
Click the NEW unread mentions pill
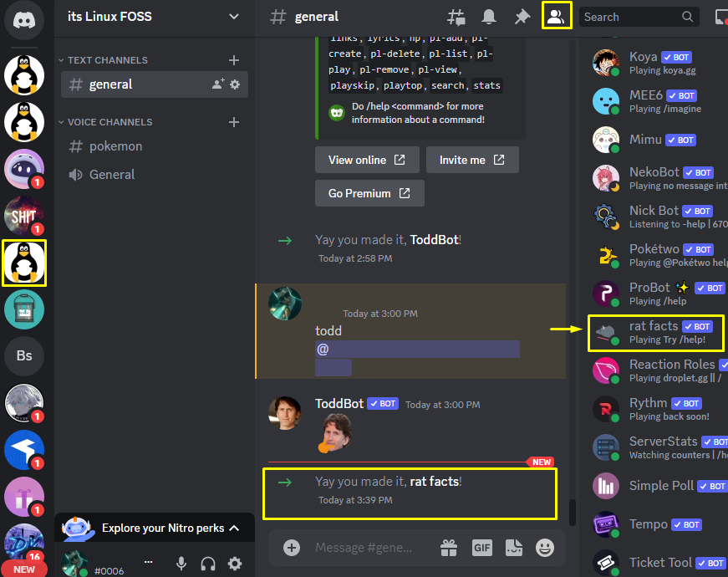(24, 569)
